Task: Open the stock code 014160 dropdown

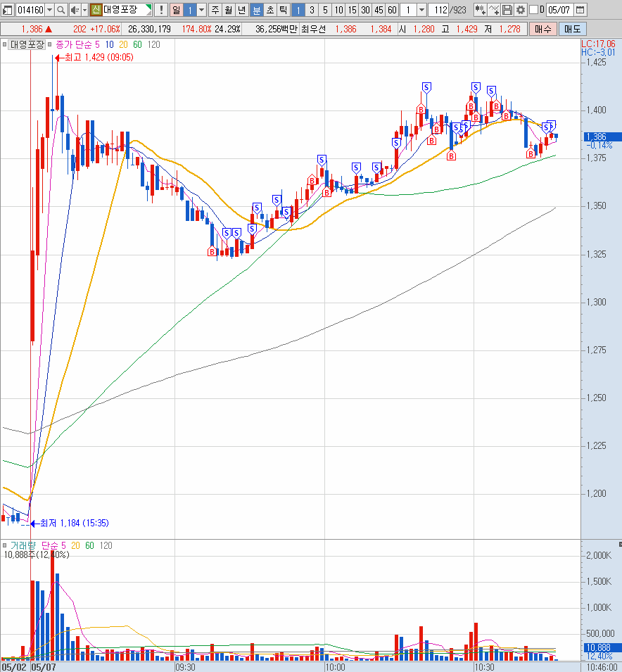Action: pyautogui.click(x=49, y=10)
